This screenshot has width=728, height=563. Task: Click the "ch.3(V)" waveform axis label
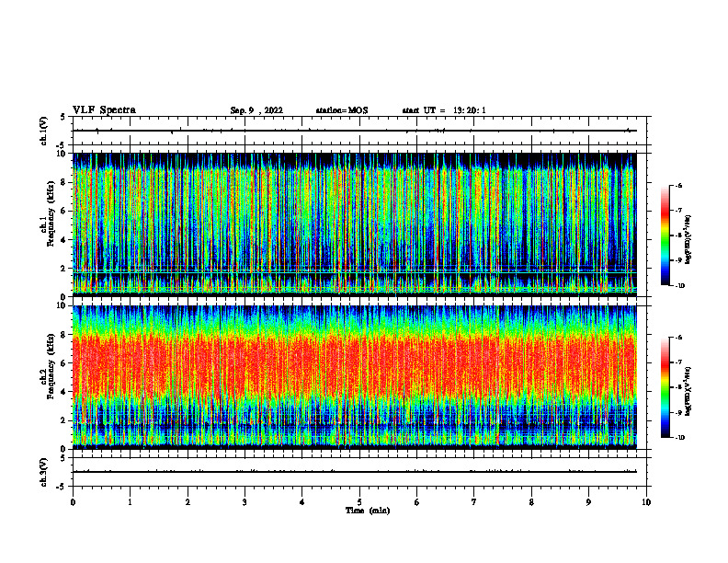tap(44, 472)
